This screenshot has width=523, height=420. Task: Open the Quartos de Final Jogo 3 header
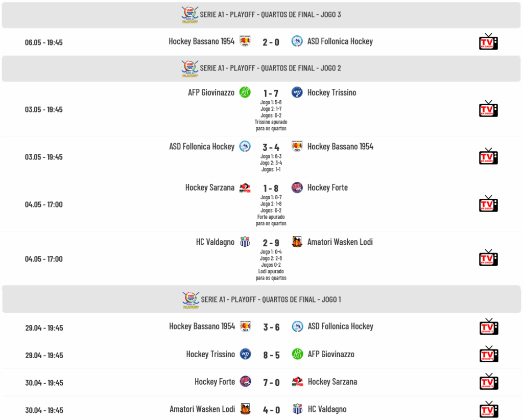click(261, 15)
